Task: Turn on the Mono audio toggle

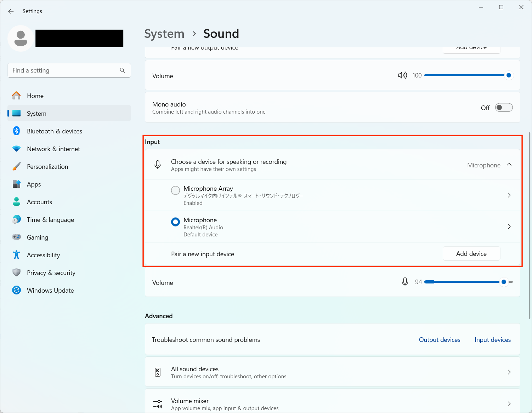Action: (x=504, y=108)
